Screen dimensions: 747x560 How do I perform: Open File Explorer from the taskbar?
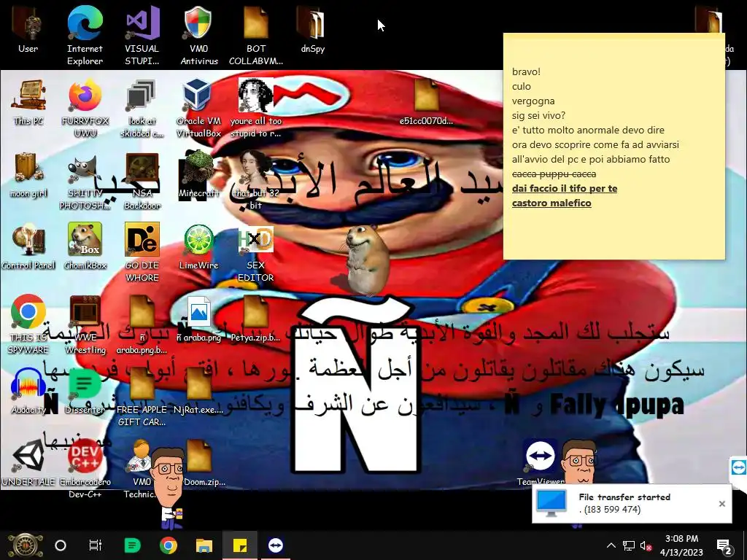(204, 545)
